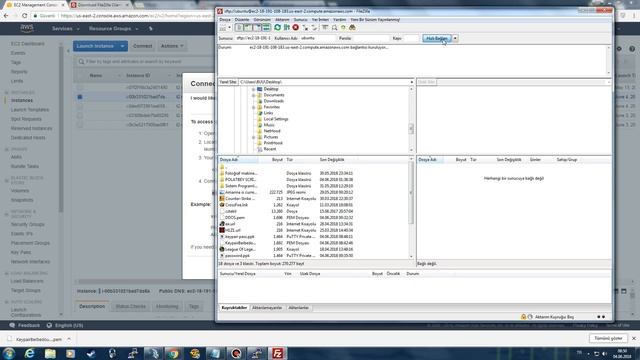Open FileZilla from Windows taskbar
This screenshot has height=360, width=640.
click(x=277, y=353)
